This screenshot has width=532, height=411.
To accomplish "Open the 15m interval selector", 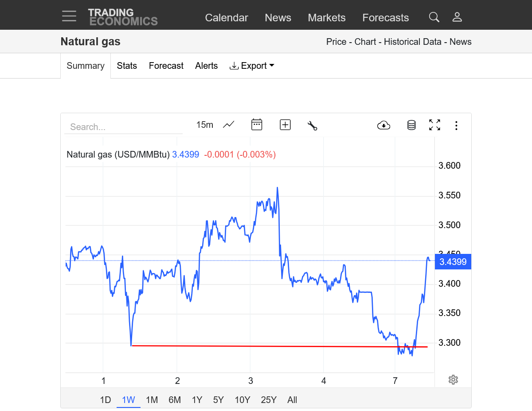I will [205, 125].
